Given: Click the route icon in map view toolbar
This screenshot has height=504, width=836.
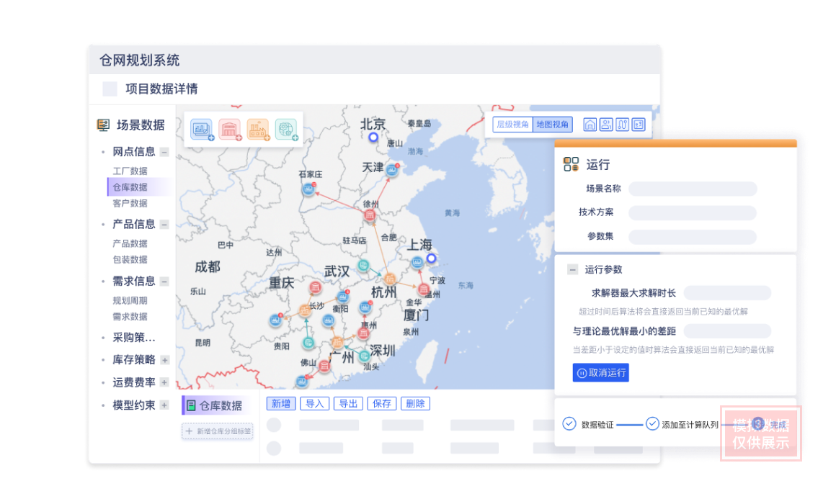Looking at the screenshot, I should click(x=622, y=125).
